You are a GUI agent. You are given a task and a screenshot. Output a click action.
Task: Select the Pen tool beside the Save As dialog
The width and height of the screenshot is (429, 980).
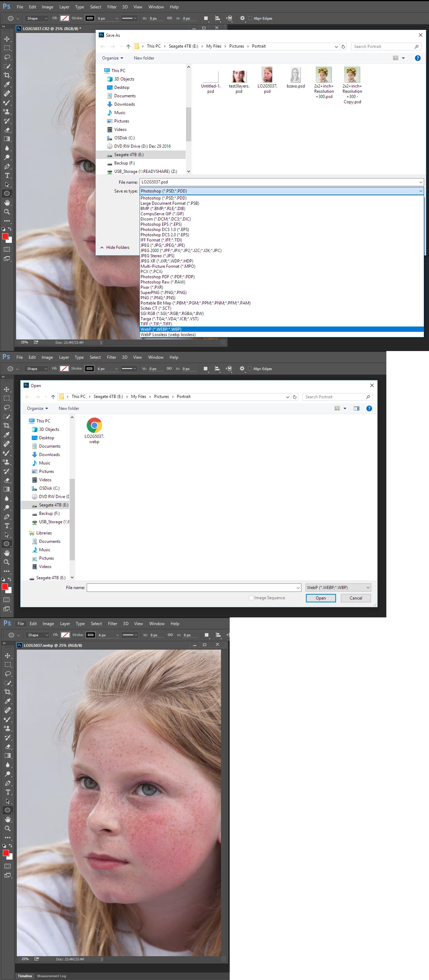click(x=7, y=167)
